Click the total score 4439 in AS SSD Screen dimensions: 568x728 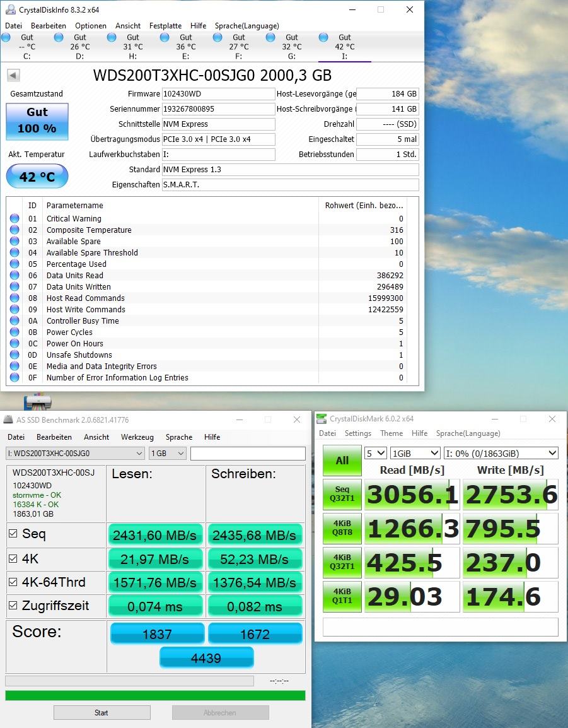pos(207,658)
